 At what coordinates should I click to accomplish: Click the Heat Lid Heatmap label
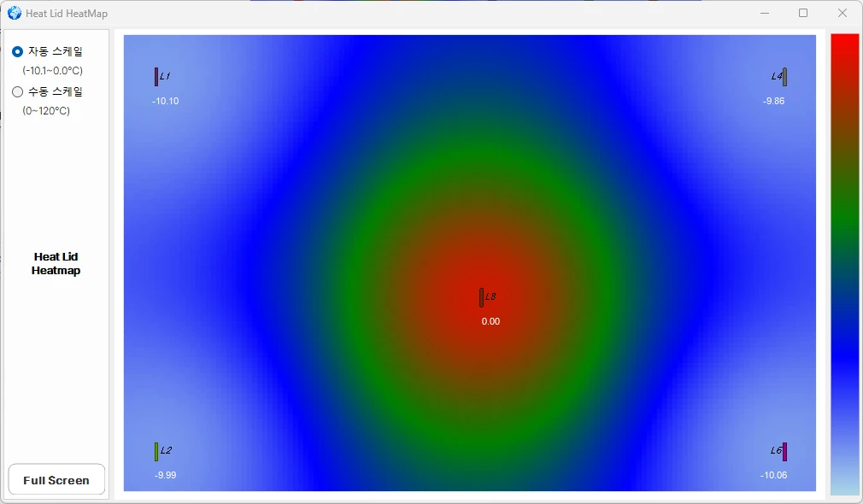coord(56,264)
